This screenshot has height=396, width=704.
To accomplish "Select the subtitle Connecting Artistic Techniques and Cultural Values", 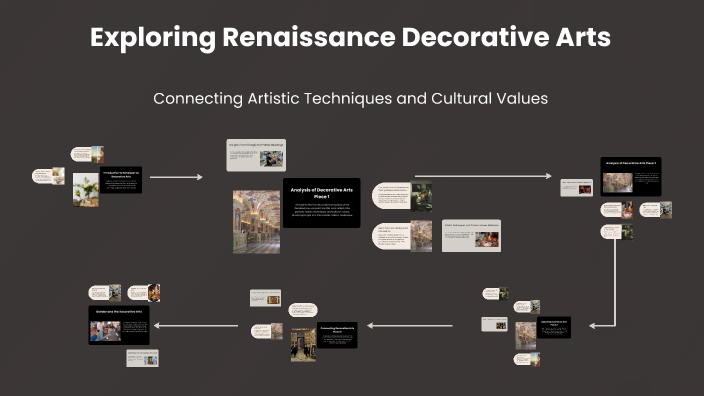I will [x=350, y=99].
